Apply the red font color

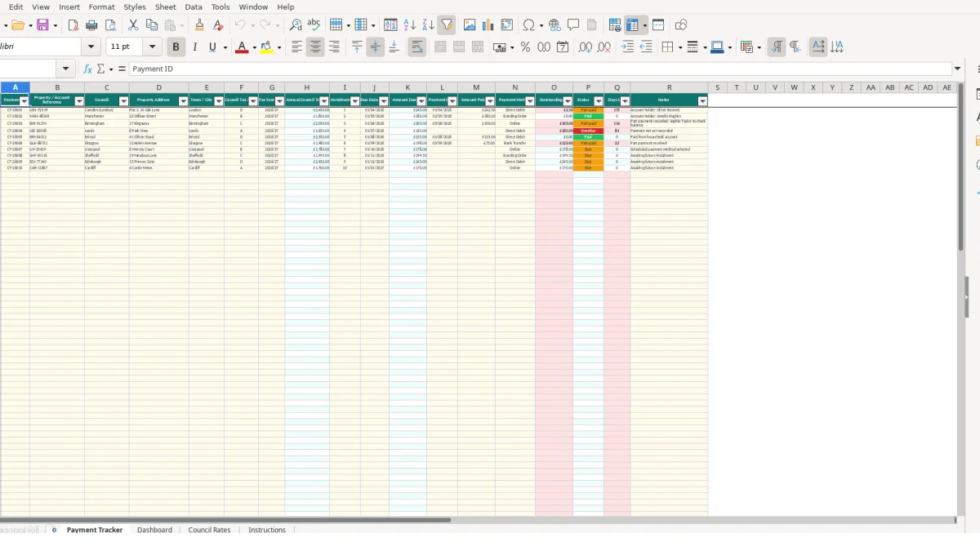click(x=242, y=47)
